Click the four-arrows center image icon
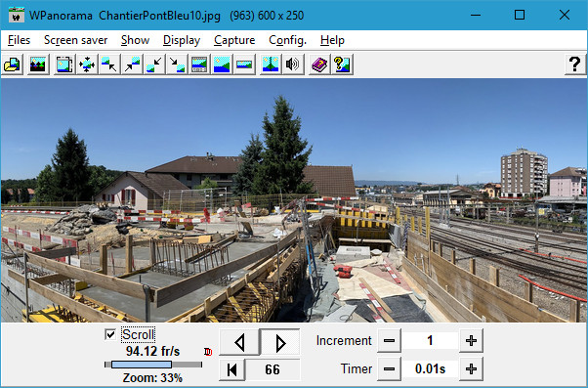 pos(87,65)
